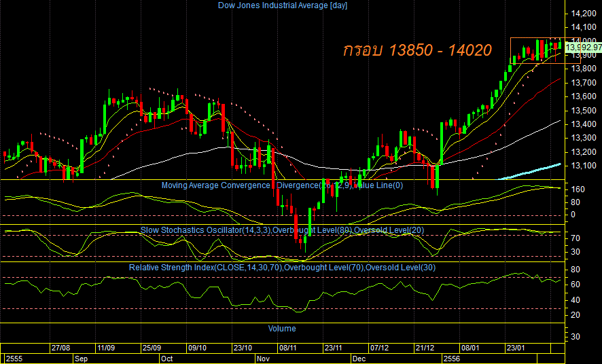Click the 13,500 price axis label
602x364 pixels.
584,111
